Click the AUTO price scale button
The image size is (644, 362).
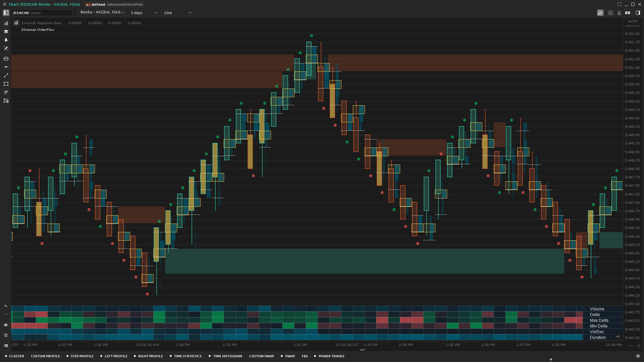(633, 21)
